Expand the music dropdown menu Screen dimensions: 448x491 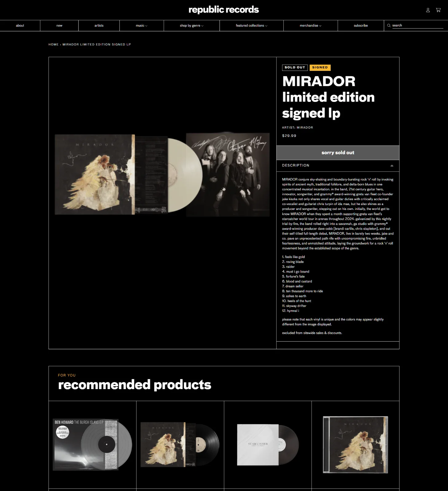[x=142, y=25]
